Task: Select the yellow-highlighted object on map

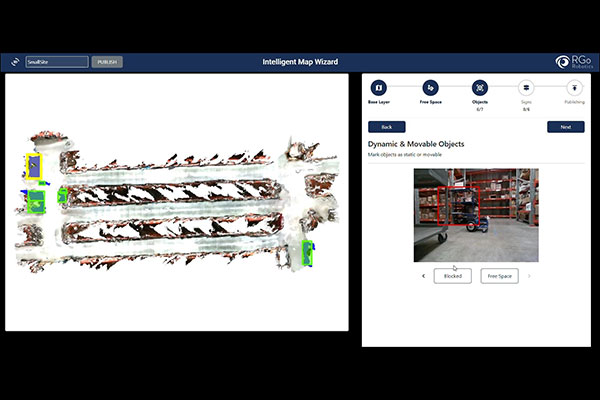Action: click(34, 166)
